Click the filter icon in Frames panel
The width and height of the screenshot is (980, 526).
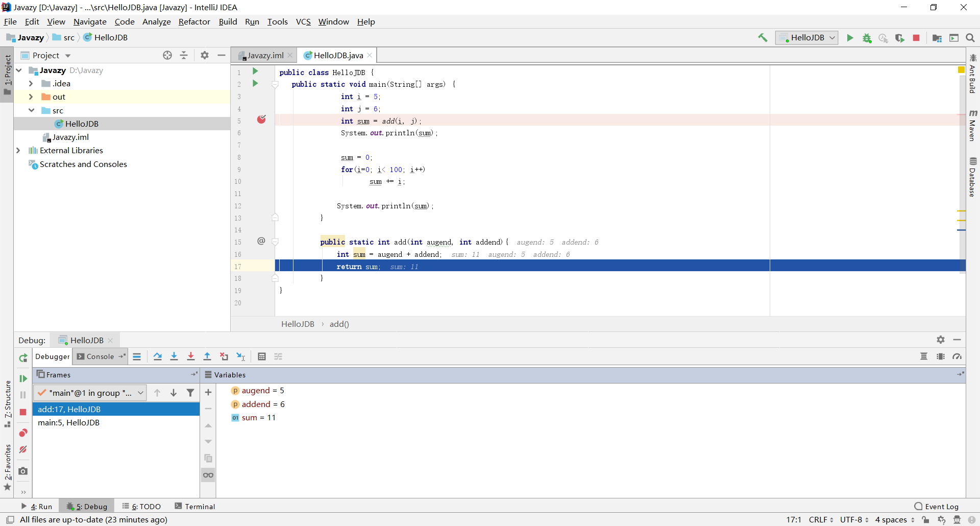190,393
